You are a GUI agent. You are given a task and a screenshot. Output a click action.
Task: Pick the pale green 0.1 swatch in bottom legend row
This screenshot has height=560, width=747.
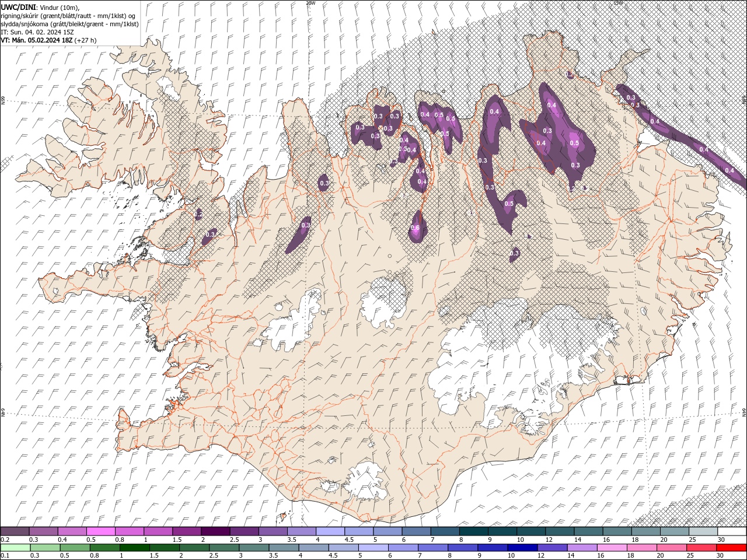pos(15,547)
